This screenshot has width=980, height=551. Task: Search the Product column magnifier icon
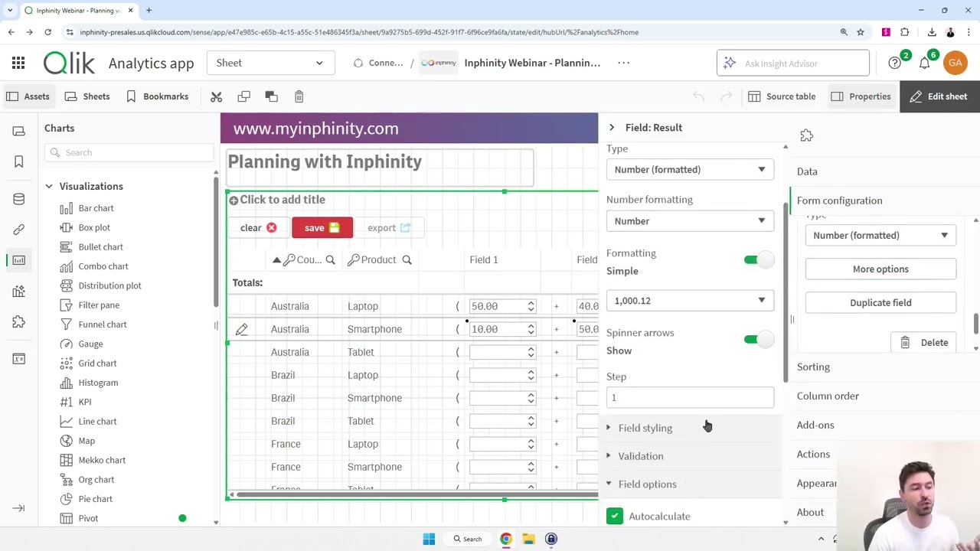(x=407, y=260)
